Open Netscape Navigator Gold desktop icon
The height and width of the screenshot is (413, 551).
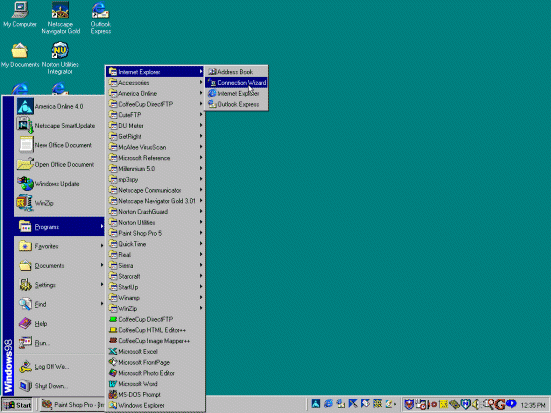click(x=60, y=18)
